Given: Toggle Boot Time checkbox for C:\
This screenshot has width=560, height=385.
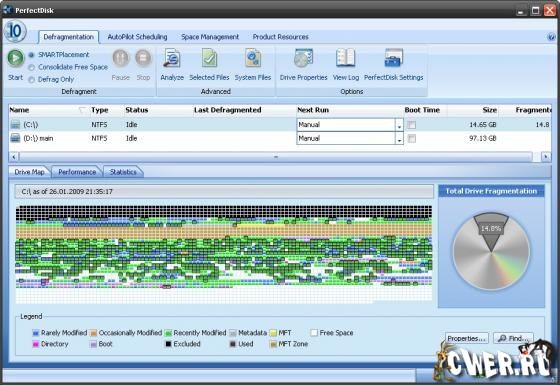Looking at the screenshot, I should (x=412, y=125).
